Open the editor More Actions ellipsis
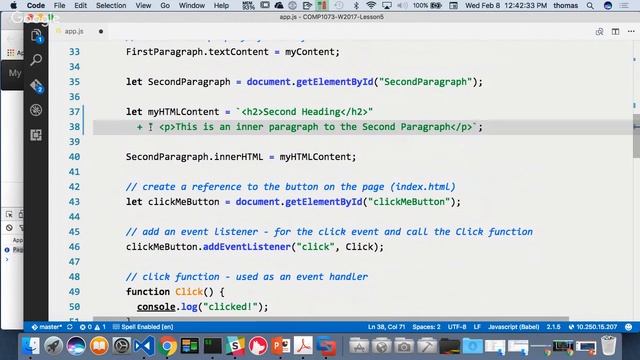Screen dimensions: 640x360 [631, 31]
